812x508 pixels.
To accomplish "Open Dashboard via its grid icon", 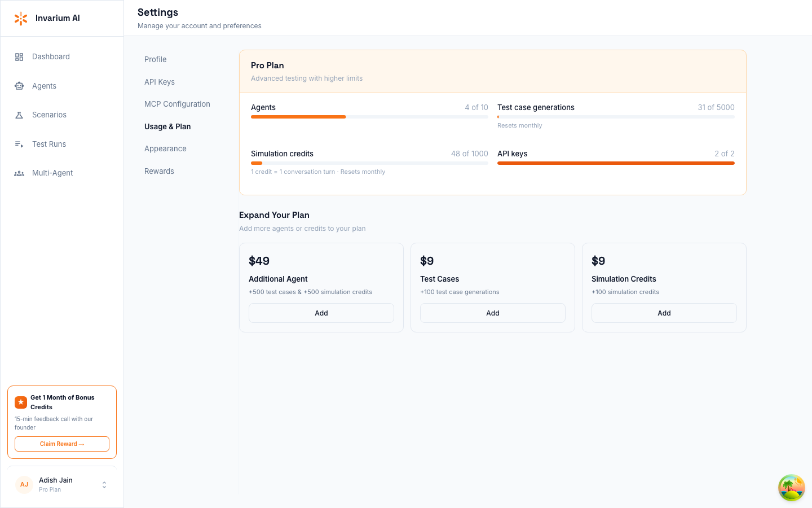I will 19,57.
